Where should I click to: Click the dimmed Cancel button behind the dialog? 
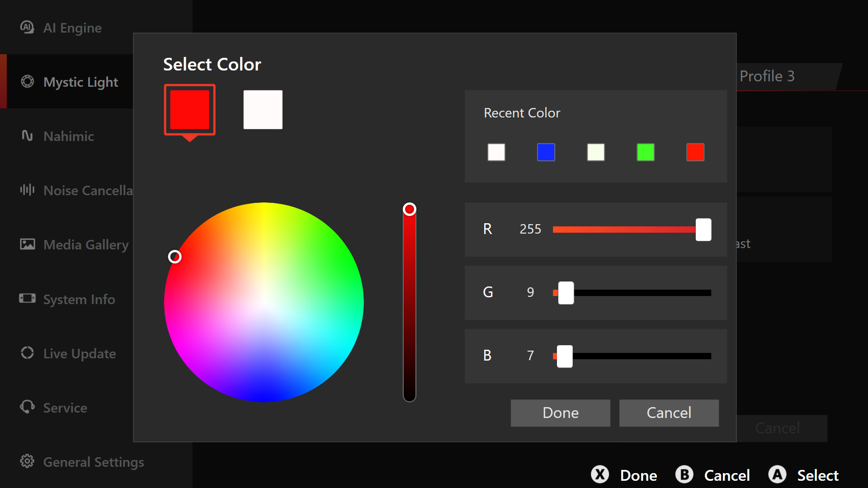778,428
